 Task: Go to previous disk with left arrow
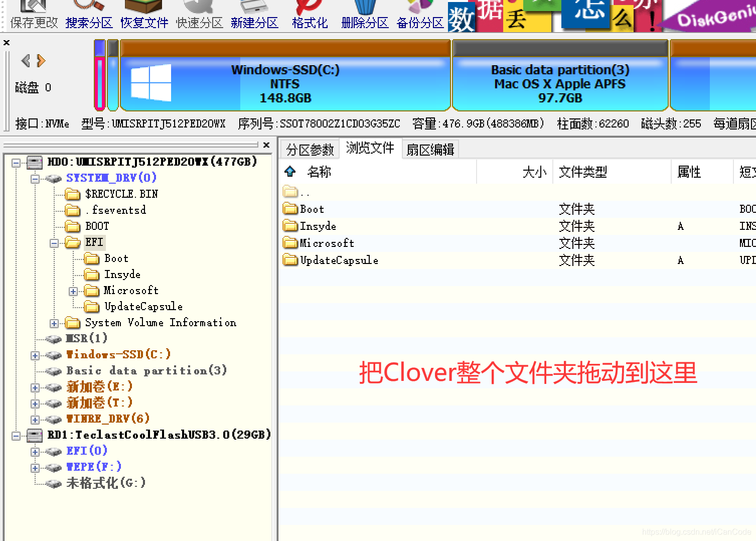click(x=26, y=61)
